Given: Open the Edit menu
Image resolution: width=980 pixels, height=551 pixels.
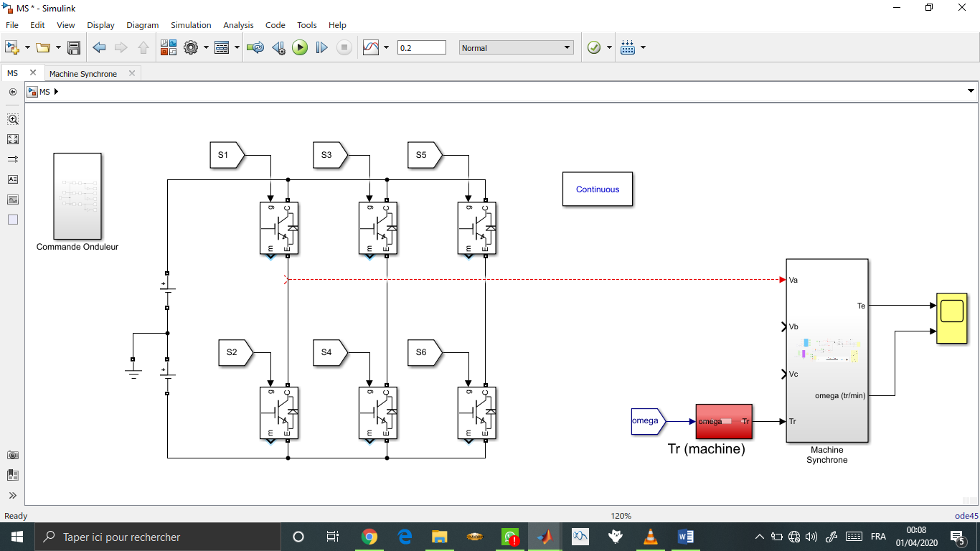Looking at the screenshot, I should coord(37,24).
